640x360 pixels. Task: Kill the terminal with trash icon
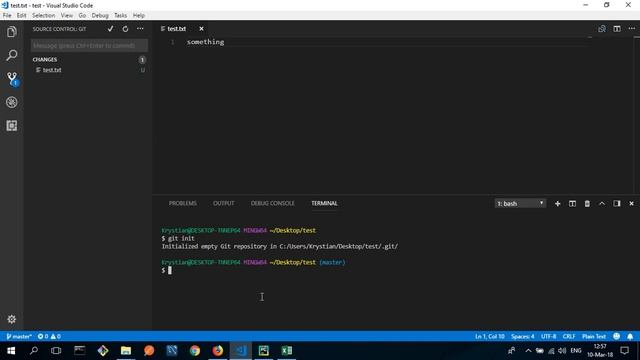(x=587, y=203)
